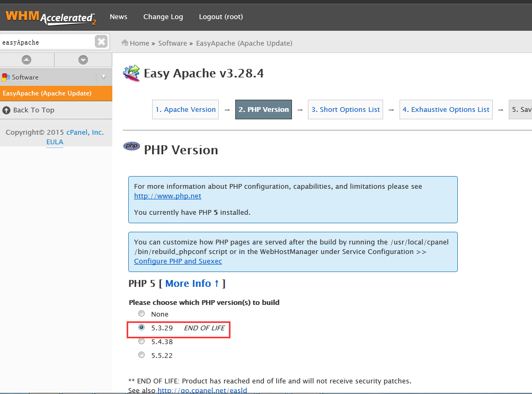Click the expand-all down arrow icon

83,60
